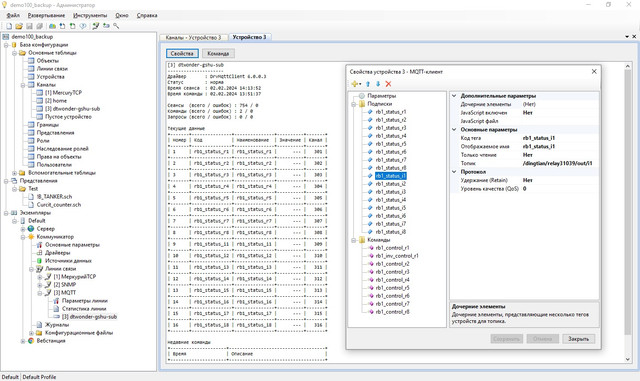Click the red X Delete icon in the MQTT dialog toolbar
Viewport: 640px width, 381px height.
[x=388, y=84]
